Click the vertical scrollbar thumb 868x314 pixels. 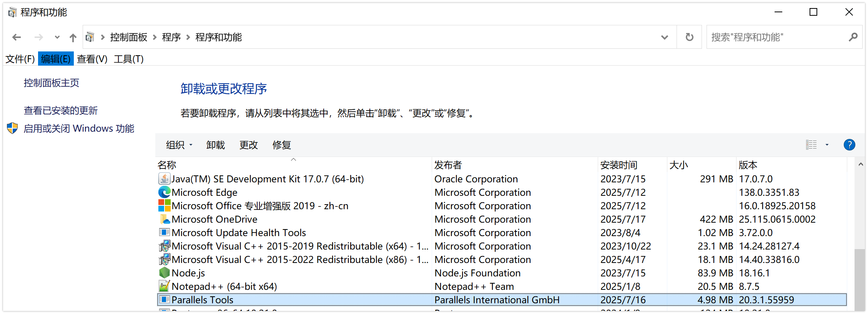860,280
